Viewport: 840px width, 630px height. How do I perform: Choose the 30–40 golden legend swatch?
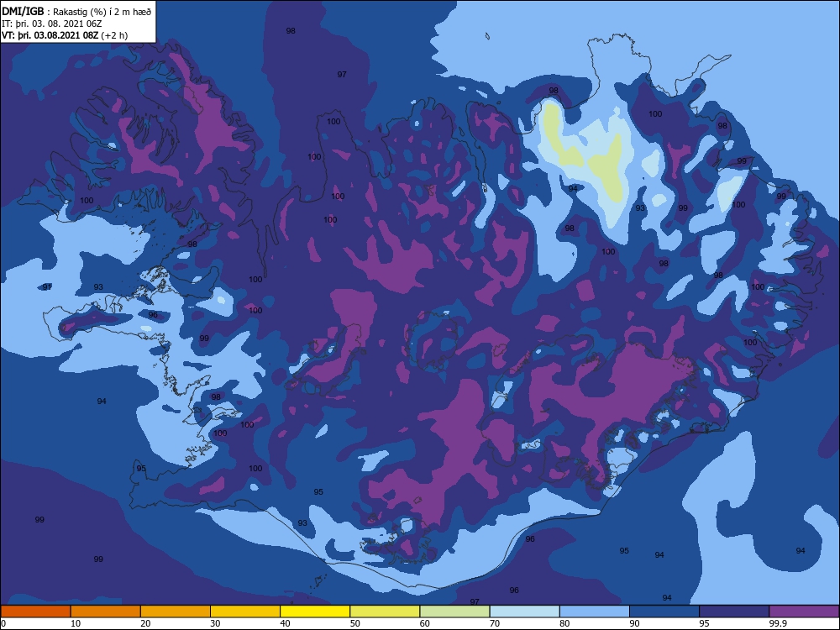245,612
